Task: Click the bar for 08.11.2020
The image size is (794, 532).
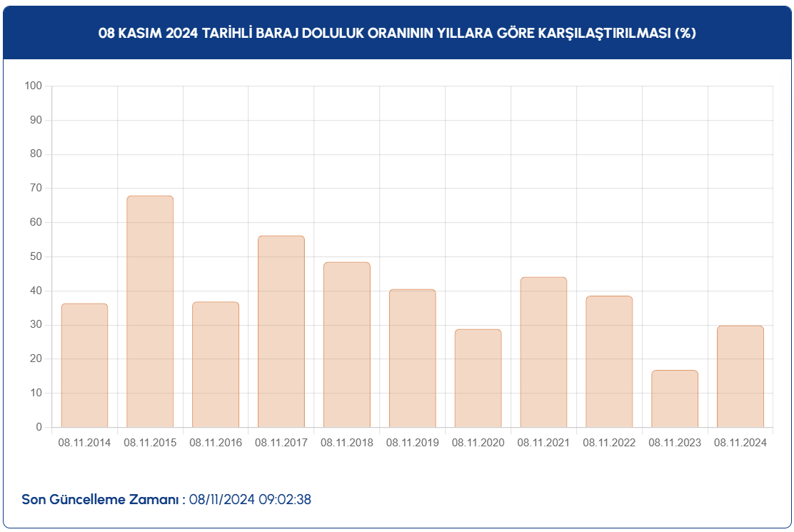Action: coord(478,378)
